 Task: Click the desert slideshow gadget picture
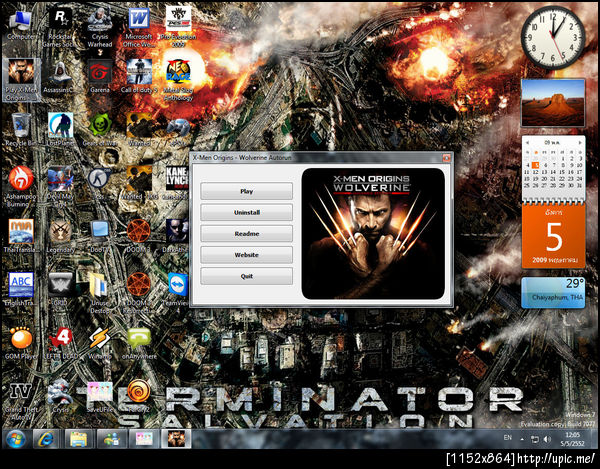(x=553, y=103)
